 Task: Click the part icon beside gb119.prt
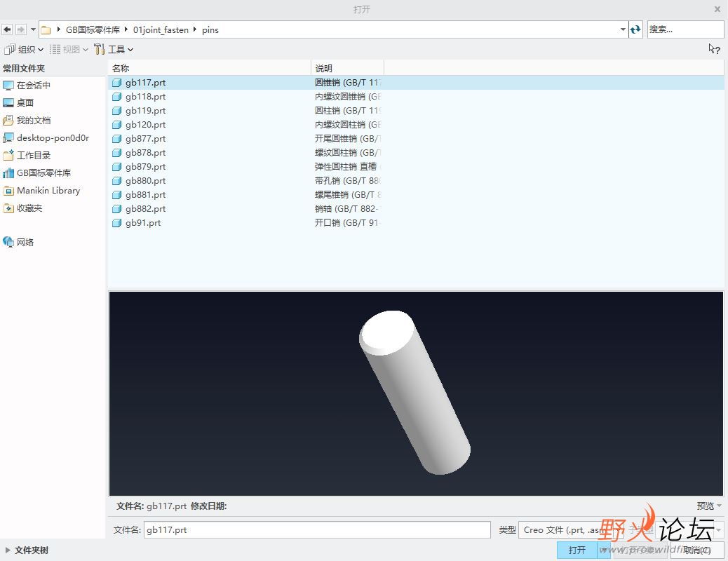point(116,111)
